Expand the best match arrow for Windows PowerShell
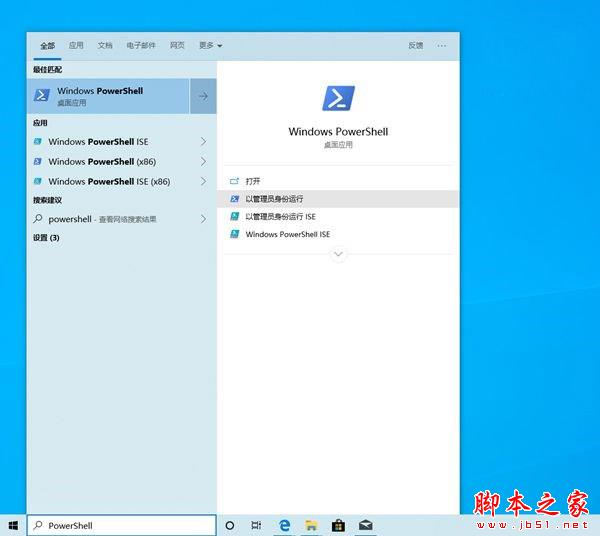The height and width of the screenshot is (536, 600). click(203, 96)
